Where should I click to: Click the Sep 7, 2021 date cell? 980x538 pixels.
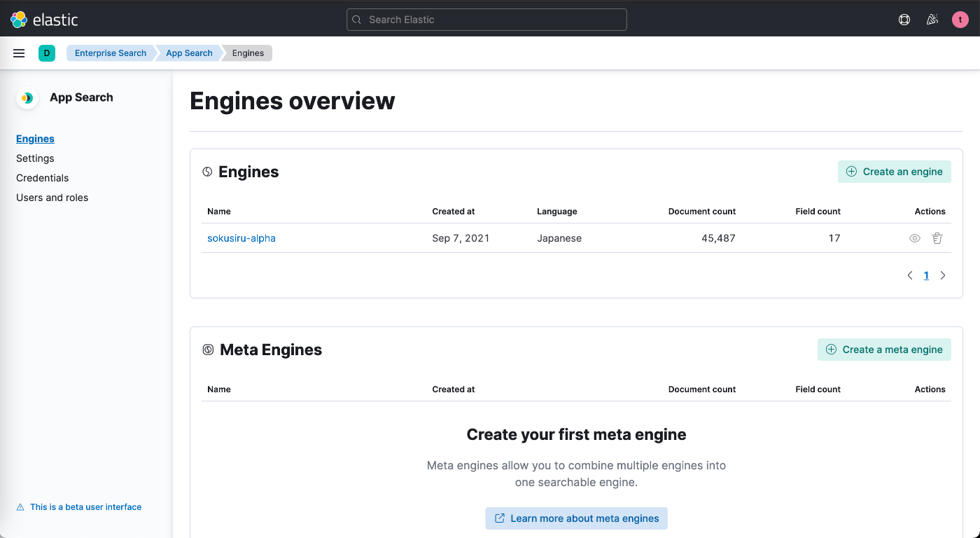[x=461, y=238]
